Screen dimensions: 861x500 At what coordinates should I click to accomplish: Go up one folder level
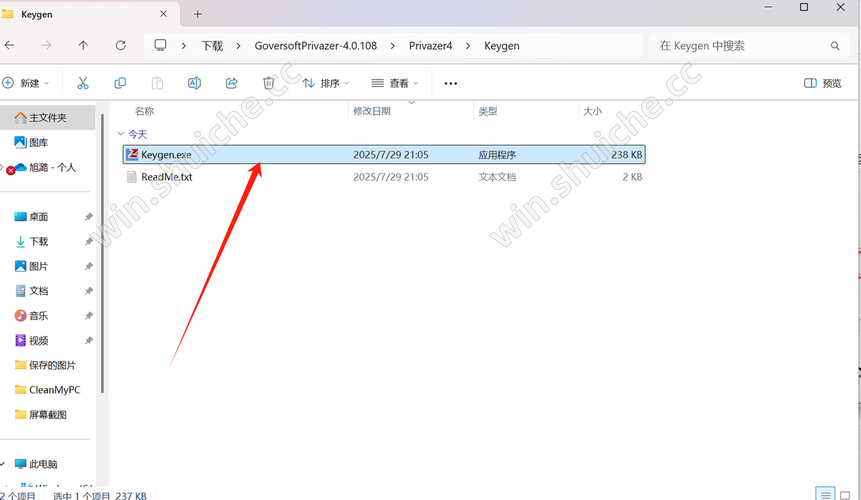tap(83, 46)
